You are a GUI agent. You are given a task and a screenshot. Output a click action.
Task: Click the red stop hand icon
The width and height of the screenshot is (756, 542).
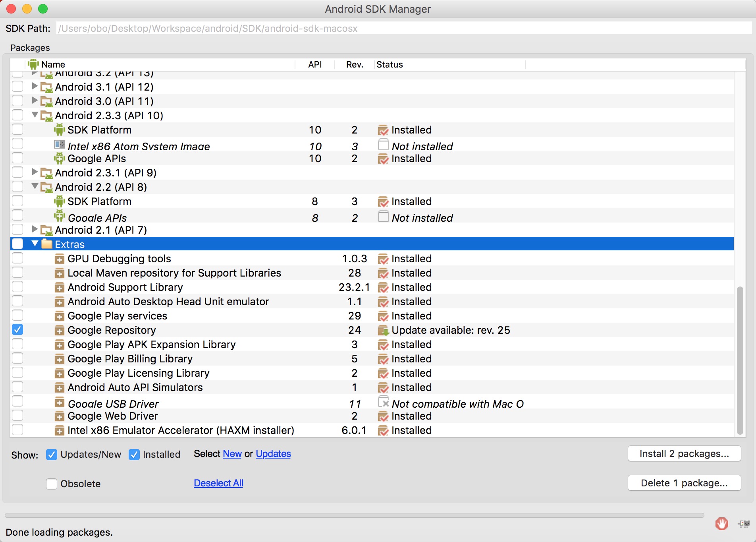722,524
